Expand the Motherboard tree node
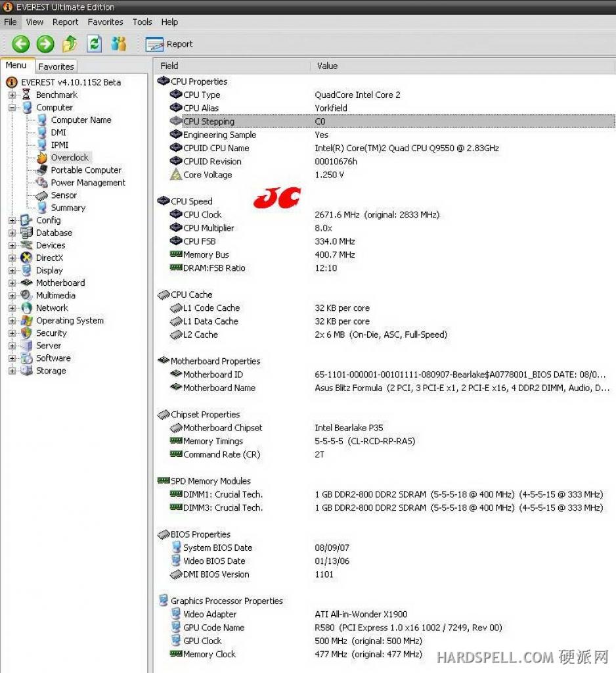This screenshot has height=673, width=616. (x=12, y=283)
